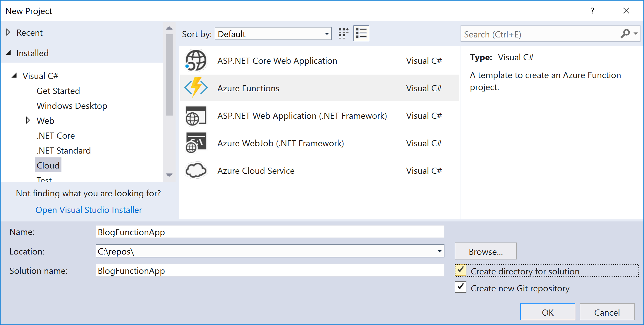Select Azure WebJob (.NET Framework) text
The height and width of the screenshot is (325, 644).
tap(281, 143)
